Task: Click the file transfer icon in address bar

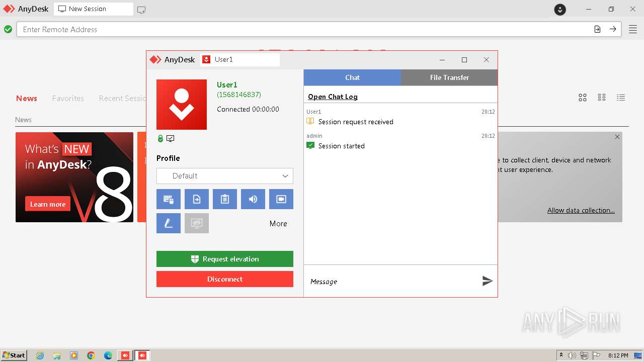Action: (597, 29)
